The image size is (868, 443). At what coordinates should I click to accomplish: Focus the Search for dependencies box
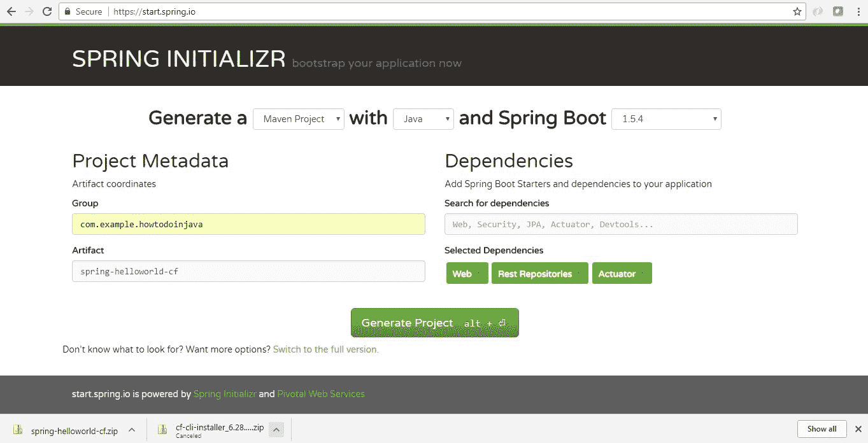621,224
